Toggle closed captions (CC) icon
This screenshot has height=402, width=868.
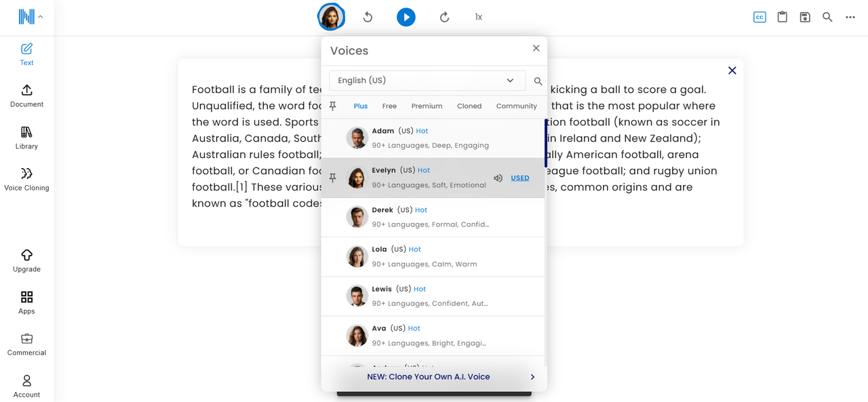tap(759, 17)
